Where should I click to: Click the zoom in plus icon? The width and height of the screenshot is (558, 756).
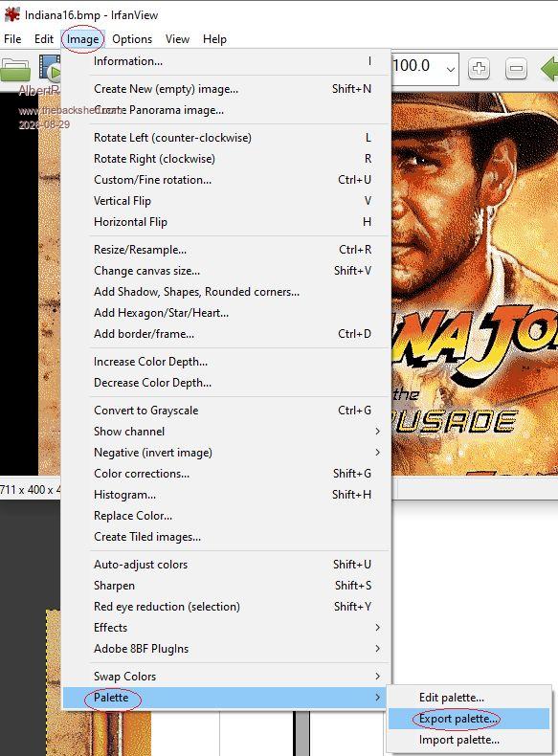tap(479, 69)
